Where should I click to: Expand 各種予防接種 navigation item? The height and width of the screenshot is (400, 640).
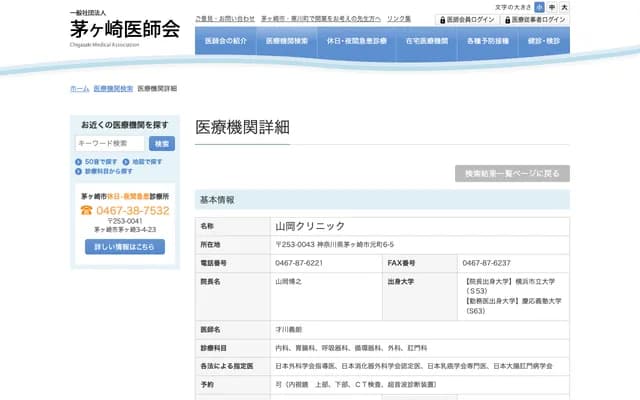click(x=487, y=42)
